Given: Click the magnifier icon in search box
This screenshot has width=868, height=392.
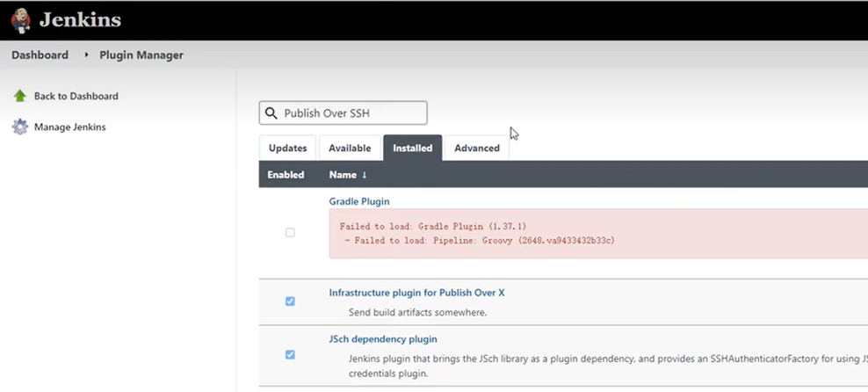Looking at the screenshot, I should [271, 113].
